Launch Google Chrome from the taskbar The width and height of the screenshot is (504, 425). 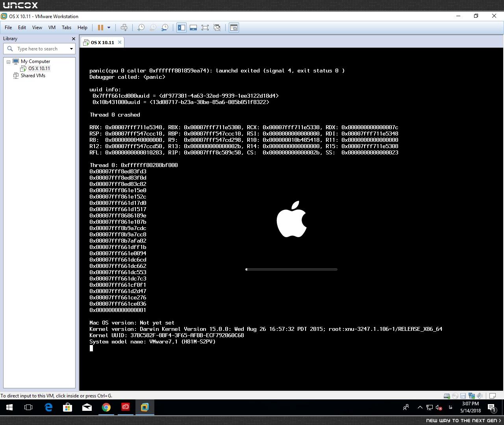(106, 407)
